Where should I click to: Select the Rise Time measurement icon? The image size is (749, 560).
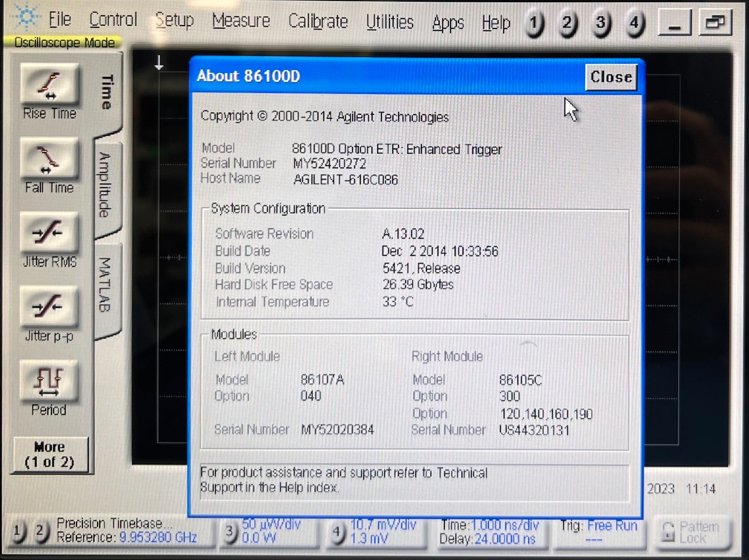point(49,85)
